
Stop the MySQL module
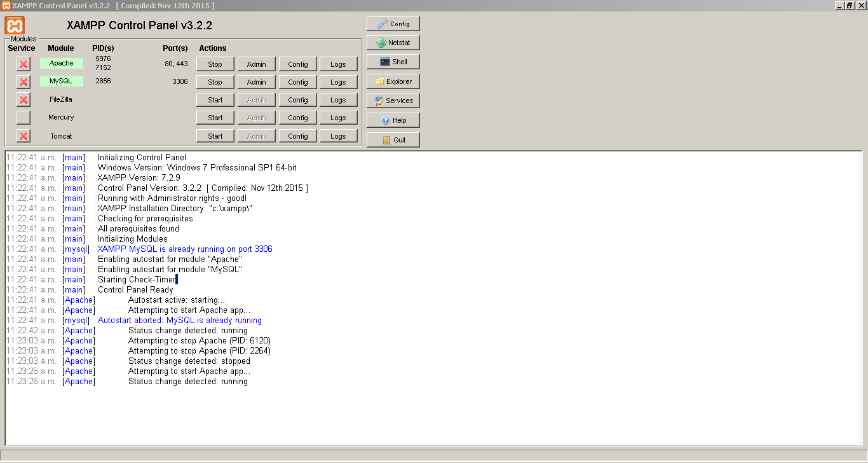click(215, 82)
